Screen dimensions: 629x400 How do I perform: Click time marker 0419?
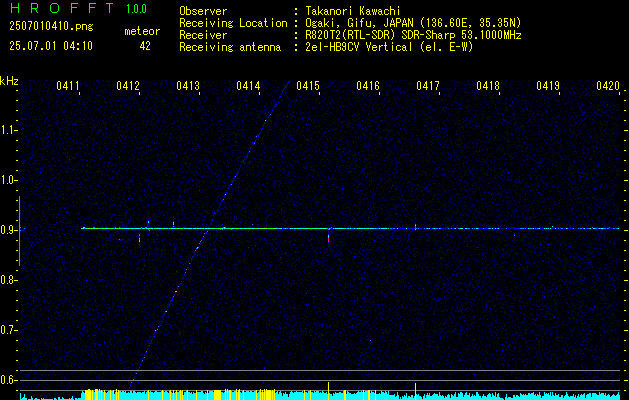[548, 86]
